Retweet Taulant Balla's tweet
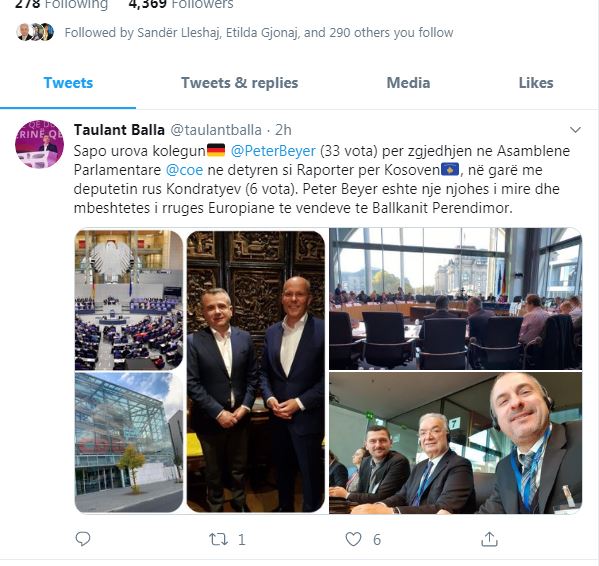The width and height of the screenshot is (599, 566). 218,539
